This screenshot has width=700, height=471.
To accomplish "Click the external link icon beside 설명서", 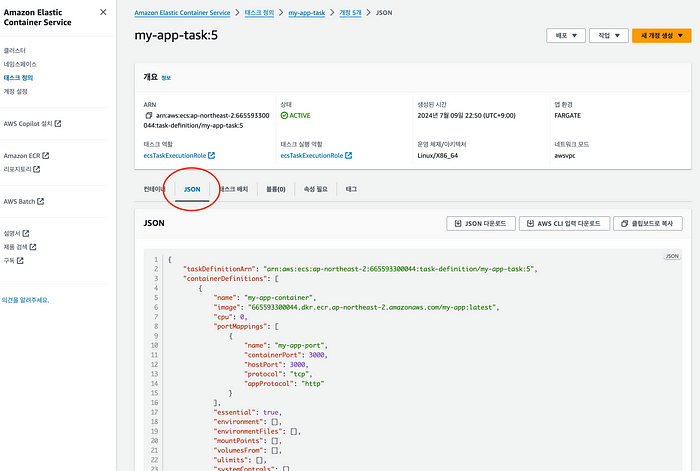I will click(x=26, y=233).
